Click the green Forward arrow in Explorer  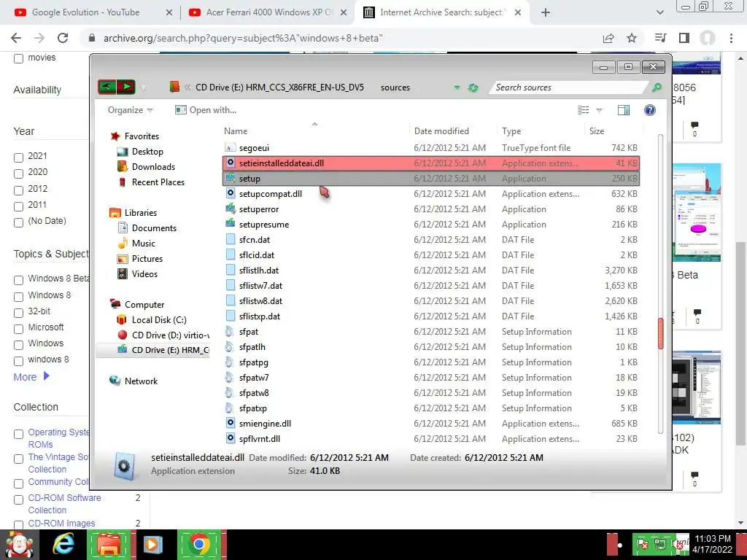[126, 87]
